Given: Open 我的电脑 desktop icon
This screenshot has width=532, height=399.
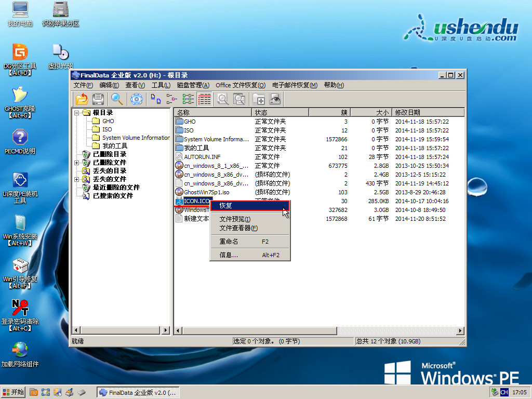Looking at the screenshot, I should click(x=20, y=14).
